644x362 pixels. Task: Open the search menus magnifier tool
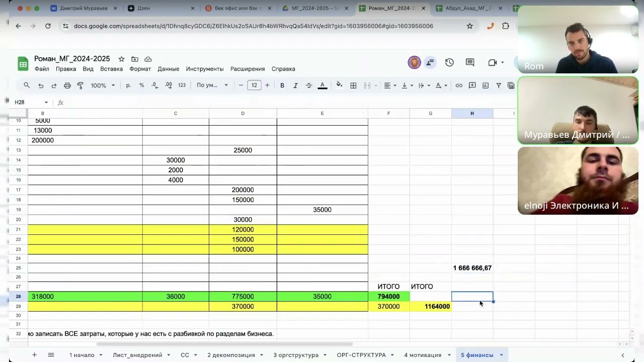[x=27, y=85]
